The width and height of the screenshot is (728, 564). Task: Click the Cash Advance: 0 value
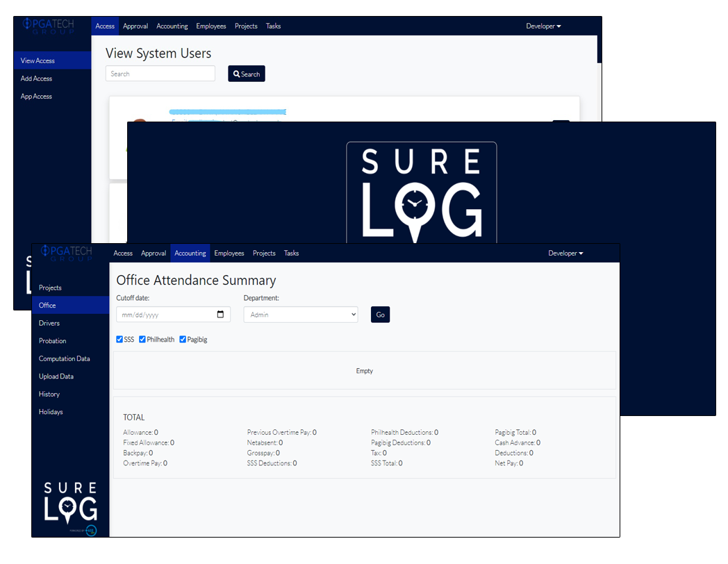(x=518, y=442)
